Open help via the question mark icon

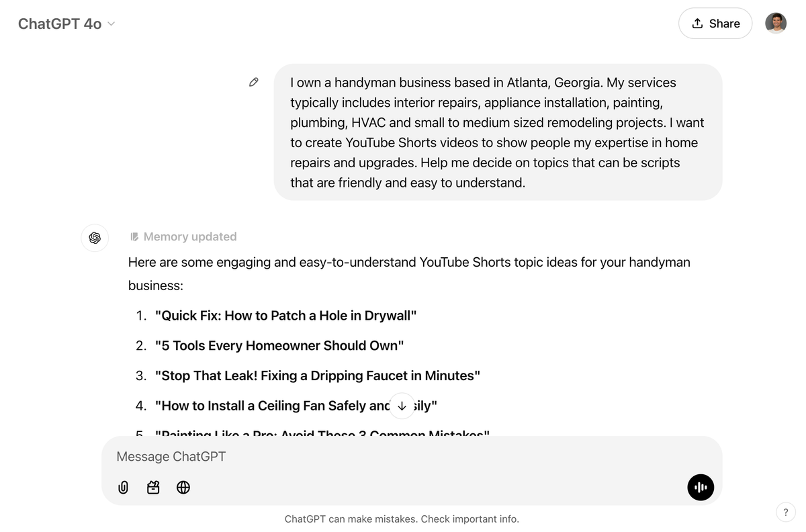pyautogui.click(x=786, y=512)
